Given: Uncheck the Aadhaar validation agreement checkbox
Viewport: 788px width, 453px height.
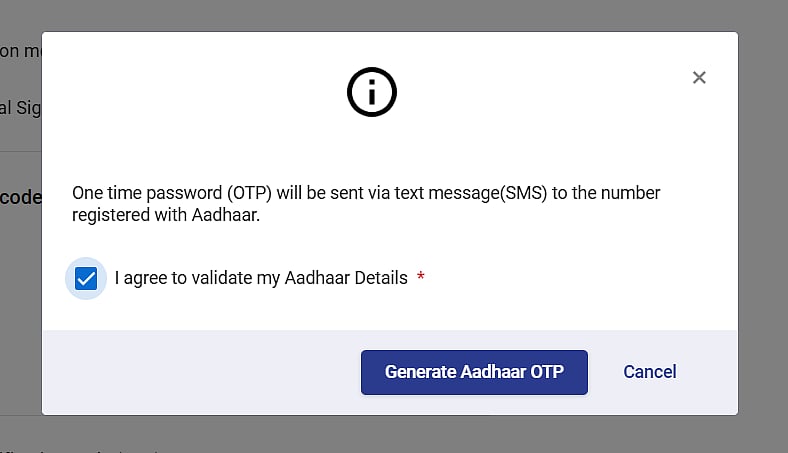Looking at the screenshot, I should (86, 279).
